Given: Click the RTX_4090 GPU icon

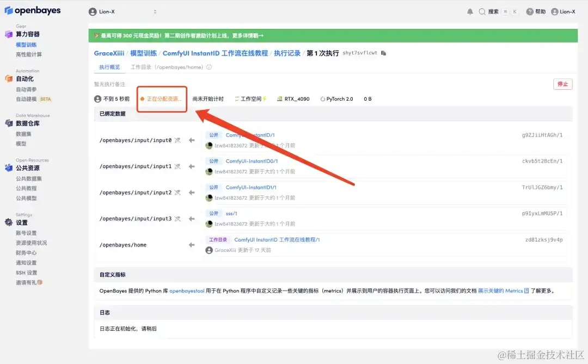Looking at the screenshot, I should [x=280, y=99].
